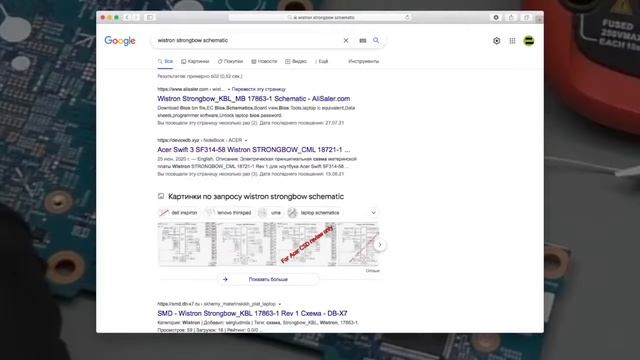Focus the Safari address bar

[320, 18]
